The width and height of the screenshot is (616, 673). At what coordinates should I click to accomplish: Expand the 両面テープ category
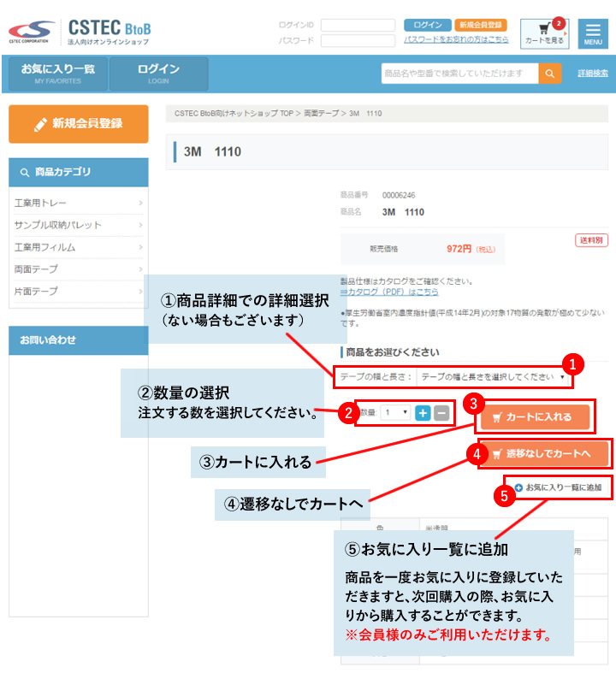pos(79,269)
